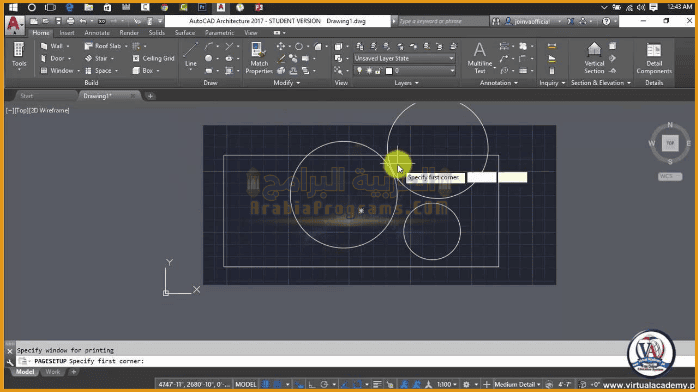This screenshot has width=698, height=392.
Task: Select the Stair tool
Action: tap(96, 58)
